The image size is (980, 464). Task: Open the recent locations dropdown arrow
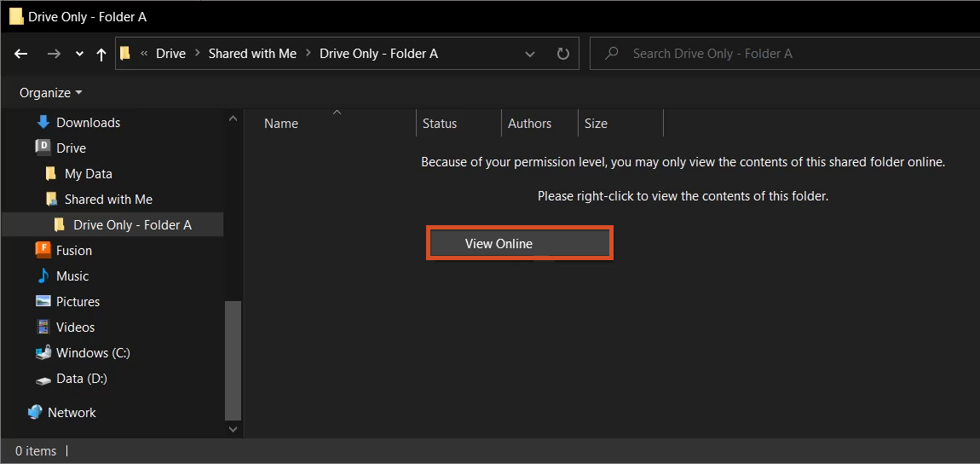(79, 54)
